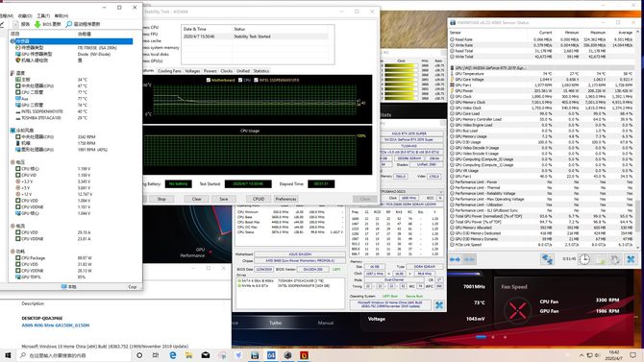Click the HWiNFO log file icon
644x362 pixels.
pos(600,259)
